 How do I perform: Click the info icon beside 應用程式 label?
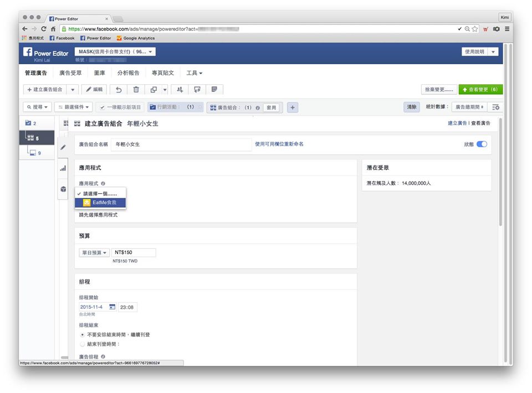[103, 183]
